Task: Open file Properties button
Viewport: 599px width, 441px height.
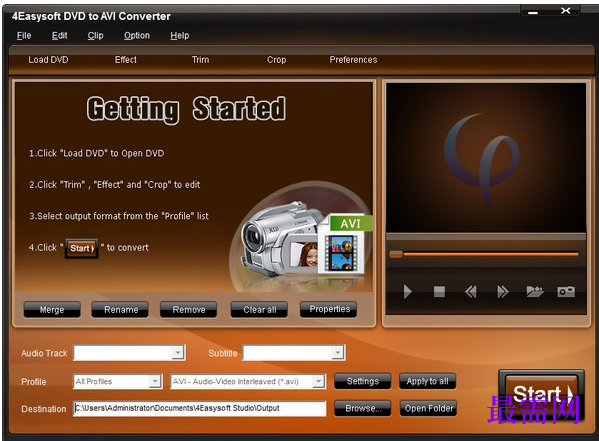Action: (x=329, y=309)
